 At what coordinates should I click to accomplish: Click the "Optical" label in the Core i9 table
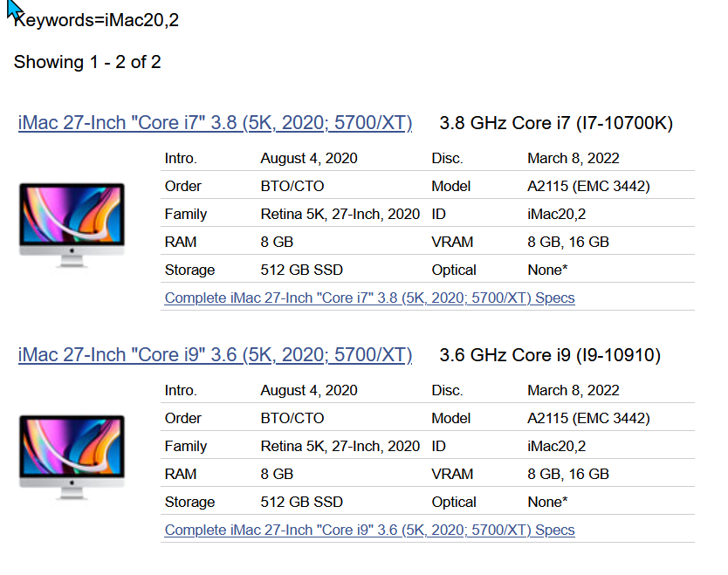454,502
